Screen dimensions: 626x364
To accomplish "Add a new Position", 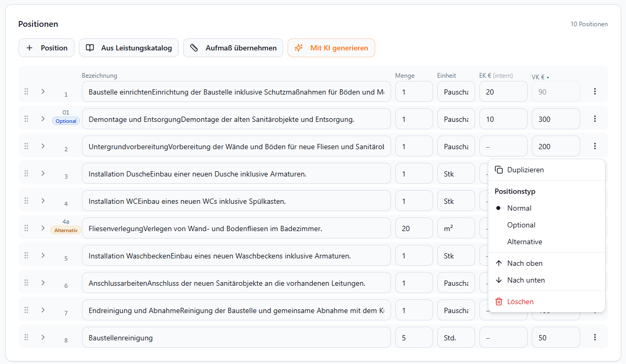I will [x=46, y=48].
